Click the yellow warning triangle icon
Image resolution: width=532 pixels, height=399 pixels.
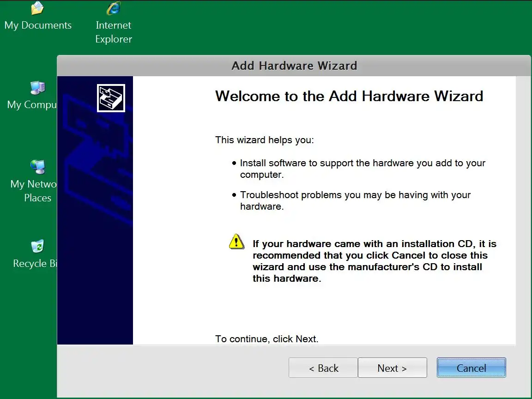point(236,242)
